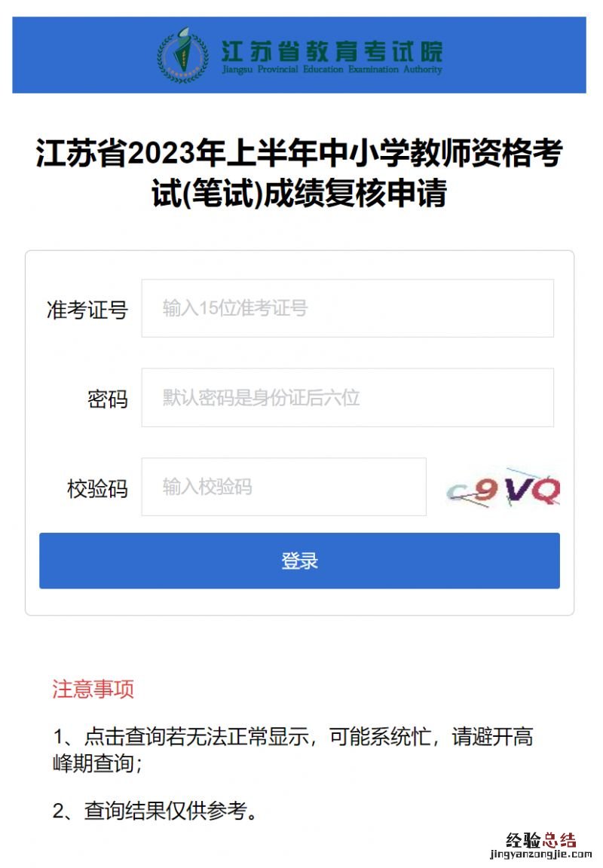Click the 密码 field label
Image resolution: width=603 pixels, height=868 pixels.
[108, 399]
